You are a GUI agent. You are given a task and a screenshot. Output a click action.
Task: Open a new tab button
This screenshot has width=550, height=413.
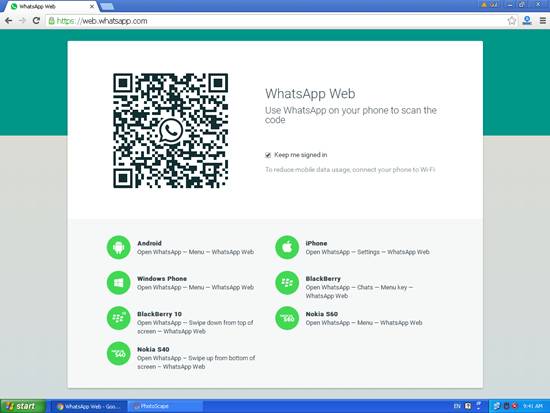pyautogui.click(x=107, y=6)
